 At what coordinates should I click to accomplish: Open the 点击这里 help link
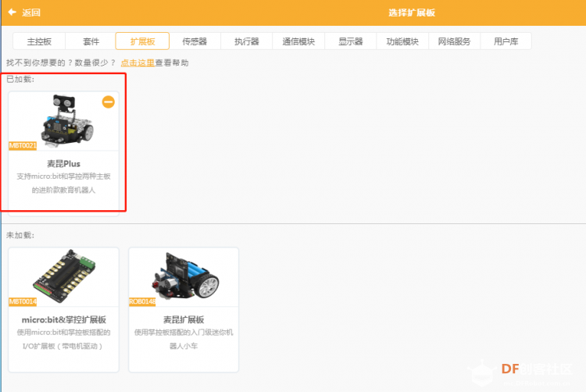pos(138,62)
